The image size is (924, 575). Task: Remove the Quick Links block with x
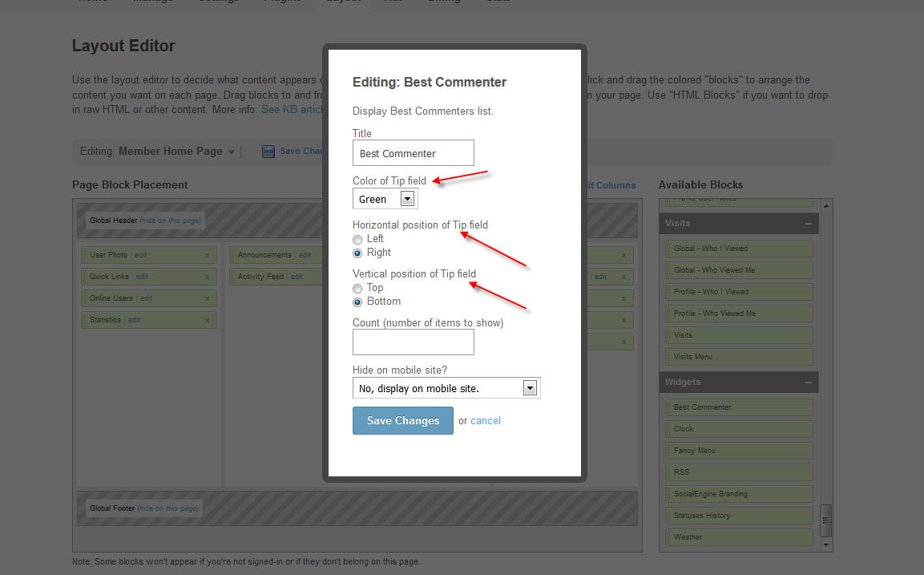click(207, 277)
